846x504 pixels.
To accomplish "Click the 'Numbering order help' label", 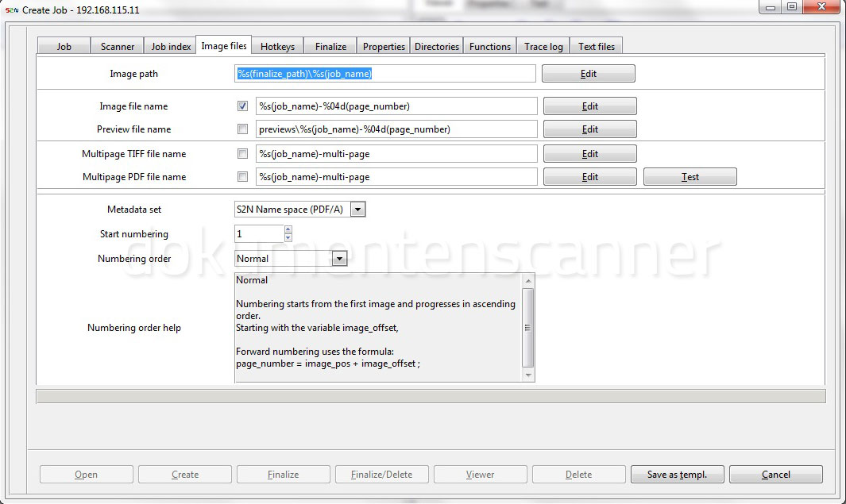I will (133, 328).
